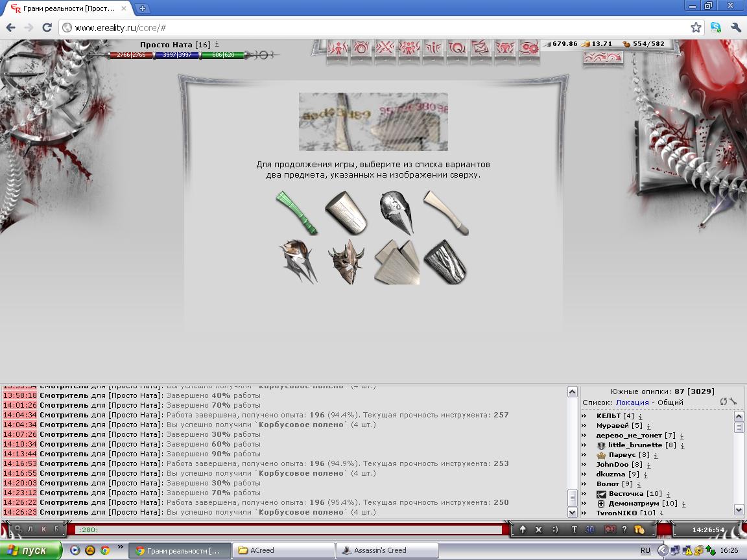Open a new browser tab
The image size is (747, 560).
[143, 8]
